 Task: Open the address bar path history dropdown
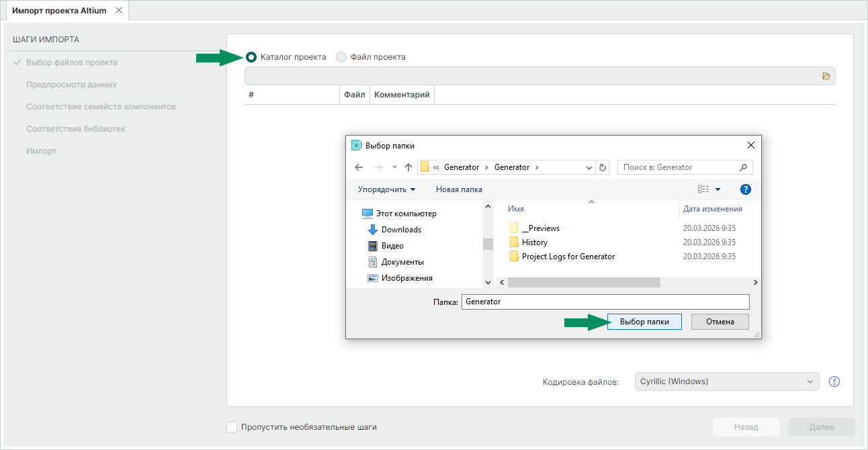(x=589, y=167)
